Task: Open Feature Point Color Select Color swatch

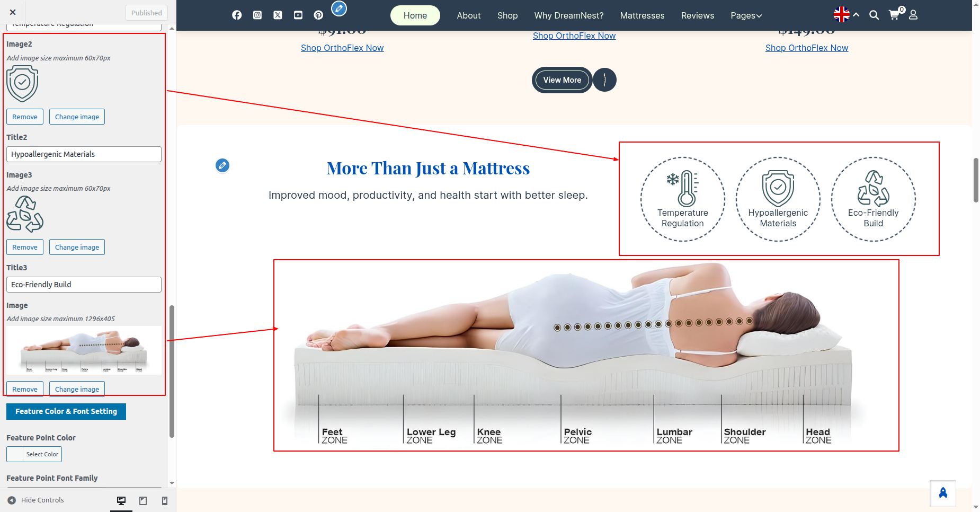Action: [34, 454]
